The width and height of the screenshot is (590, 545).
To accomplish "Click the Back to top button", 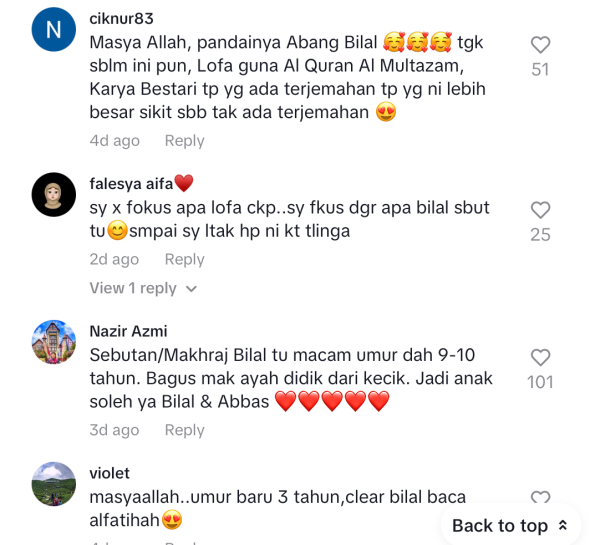I will click(x=511, y=525).
